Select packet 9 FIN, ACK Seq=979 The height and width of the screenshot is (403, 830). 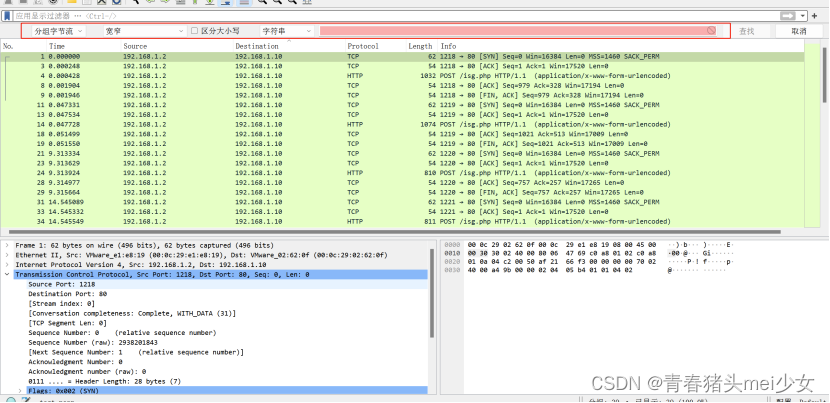click(x=402, y=95)
